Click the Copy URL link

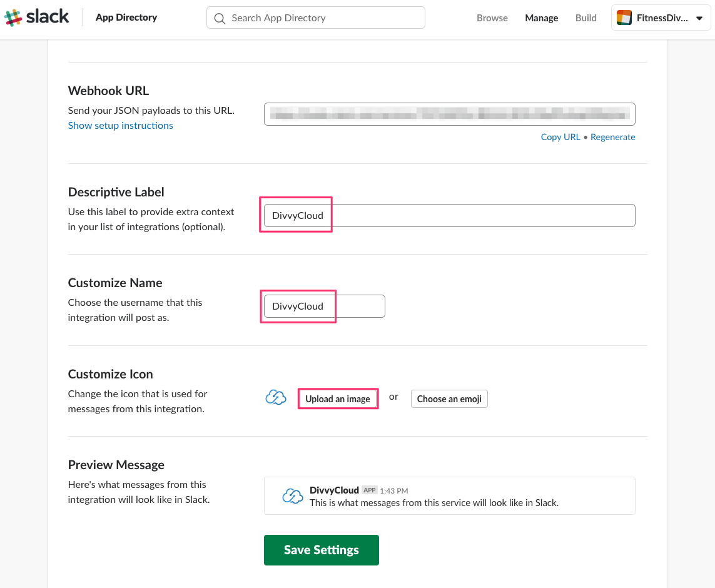[x=560, y=137]
